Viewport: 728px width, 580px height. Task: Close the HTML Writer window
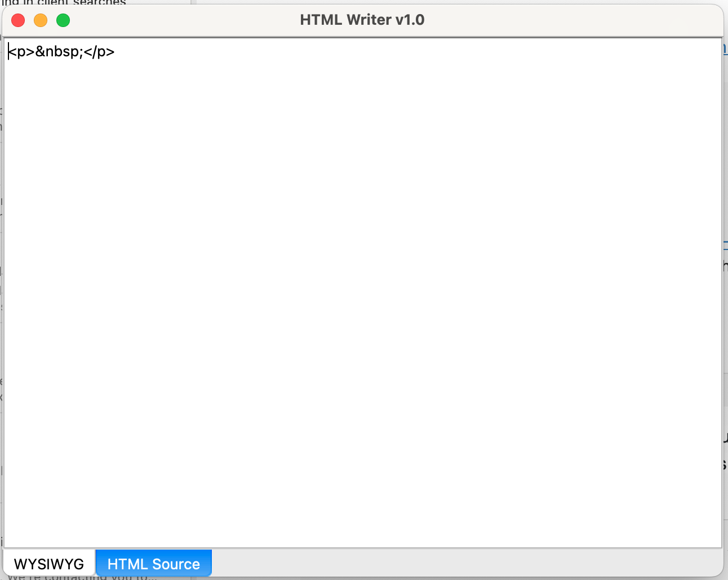click(18, 20)
